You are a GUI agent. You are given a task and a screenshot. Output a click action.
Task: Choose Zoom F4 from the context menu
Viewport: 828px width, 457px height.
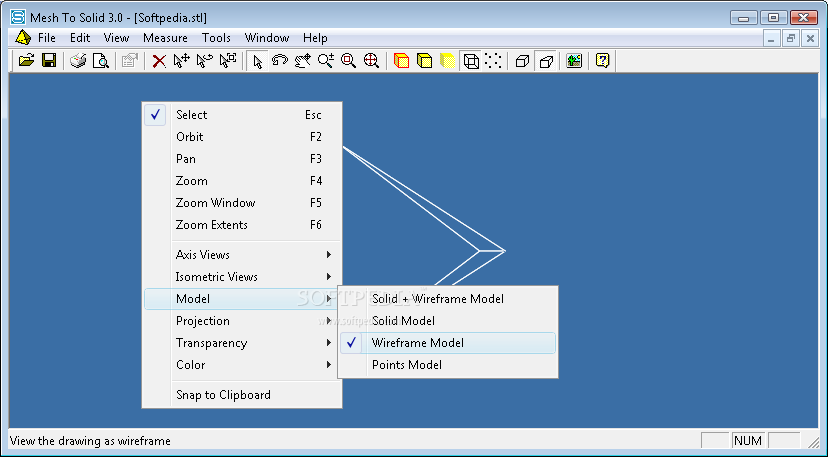[x=242, y=181]
